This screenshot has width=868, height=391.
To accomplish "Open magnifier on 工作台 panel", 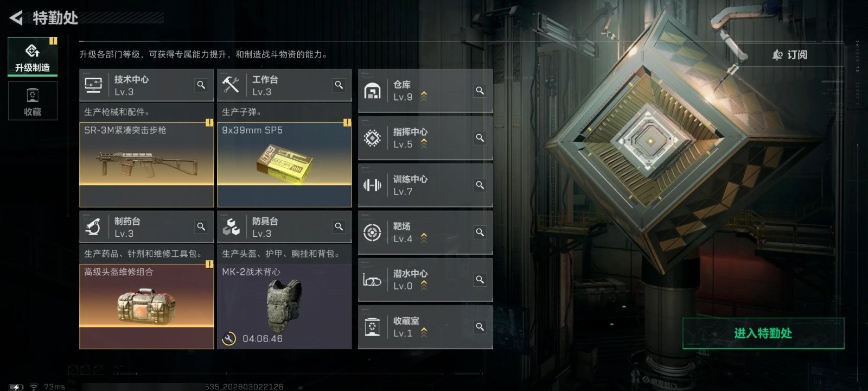I will point(339,85).
